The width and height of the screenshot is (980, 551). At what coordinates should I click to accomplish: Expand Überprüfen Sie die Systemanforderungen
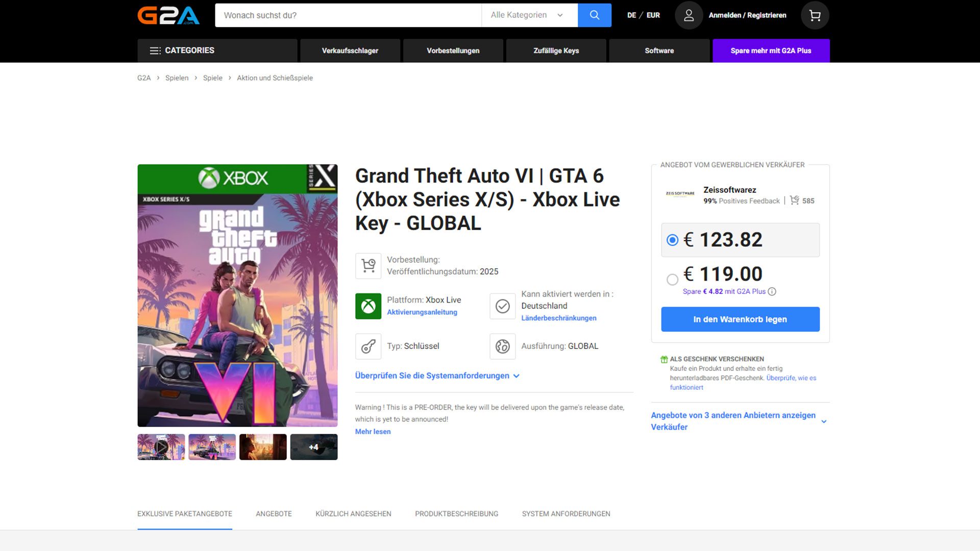point(437,375)
